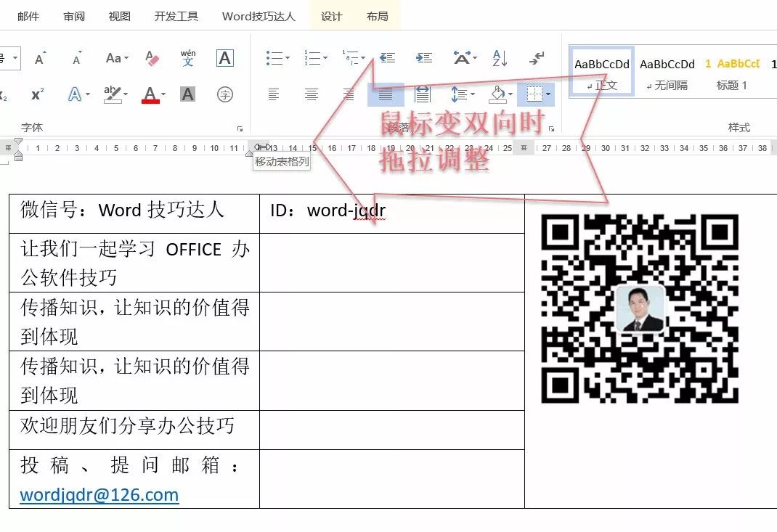Toggle character shading gray A icon
Viewport: 777px width, 532px height.
pyautogui.click(x=187, y=94)
